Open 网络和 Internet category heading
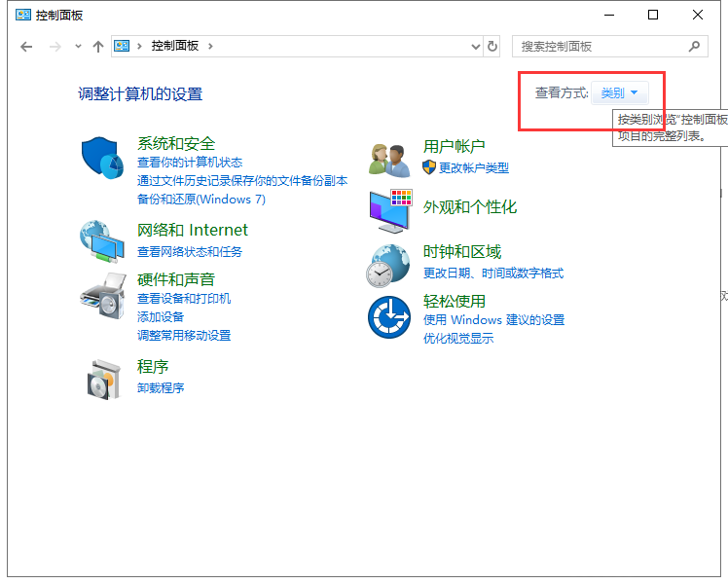The image size is (728, 584). pos(193,230)
